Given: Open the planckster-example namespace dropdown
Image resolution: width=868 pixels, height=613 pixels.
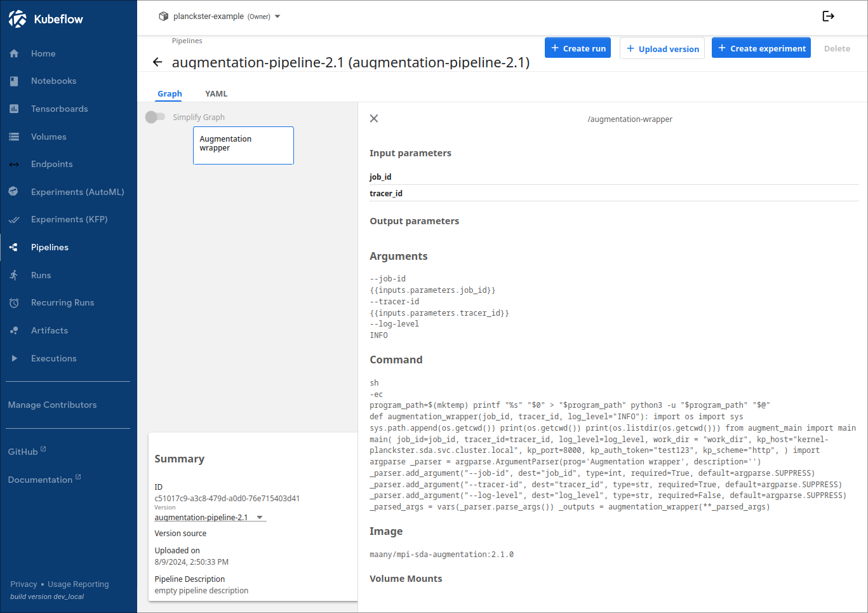Looking at the screenshot, I should (219, 17).
